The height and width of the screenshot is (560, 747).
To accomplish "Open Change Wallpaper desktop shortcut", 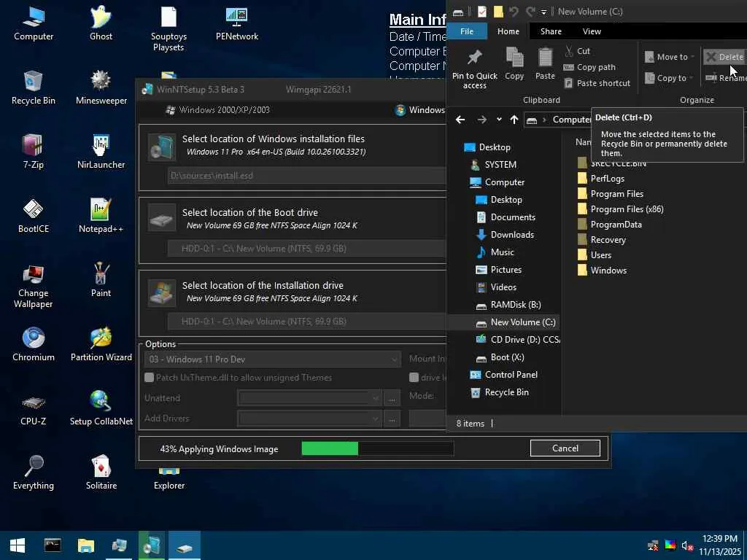I will click(34, 286).
